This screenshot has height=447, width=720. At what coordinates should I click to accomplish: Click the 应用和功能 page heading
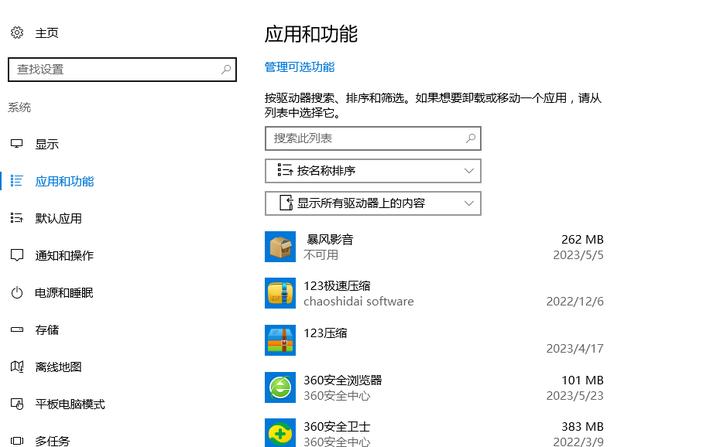click(311, 34)
